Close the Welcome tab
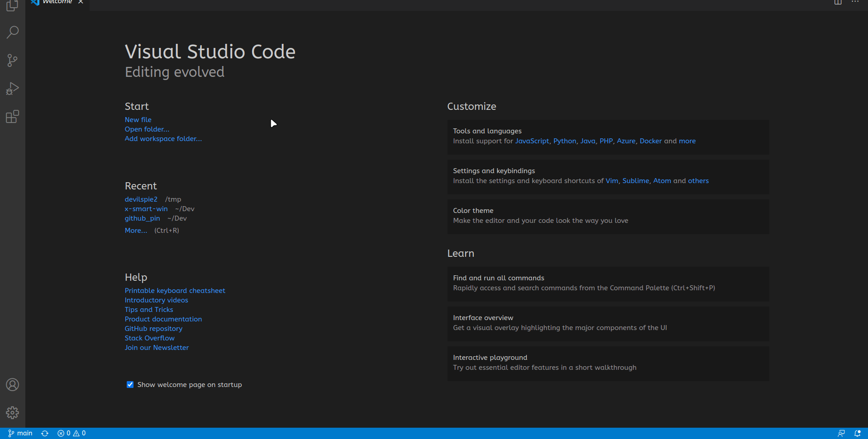The width and height of the screenshot is (868, 439). tap(81, 2)
